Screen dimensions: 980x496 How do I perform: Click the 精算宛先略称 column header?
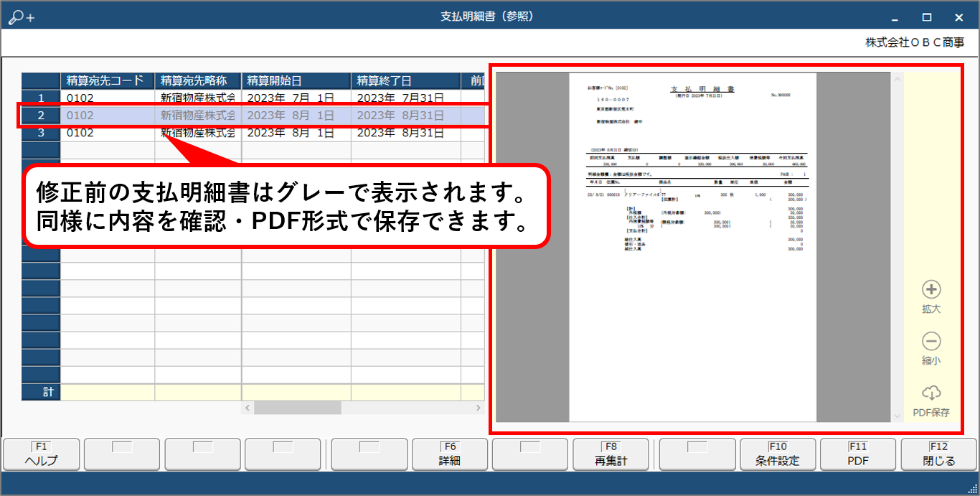pyautogui.click(x=198, y=80)
